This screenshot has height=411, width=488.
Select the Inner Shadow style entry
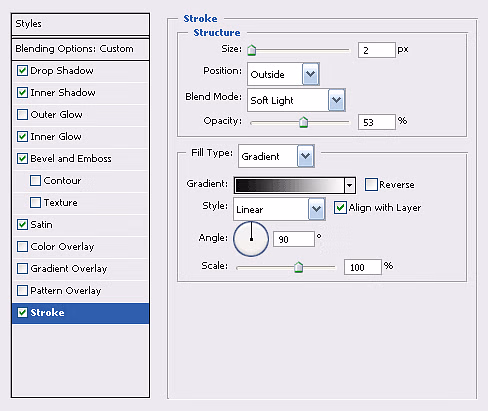pyautogui.click(x=63, y=93)
